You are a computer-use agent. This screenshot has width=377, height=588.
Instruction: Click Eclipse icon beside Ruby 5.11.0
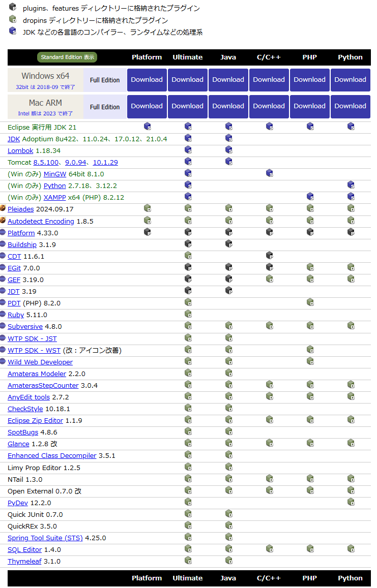3,314
